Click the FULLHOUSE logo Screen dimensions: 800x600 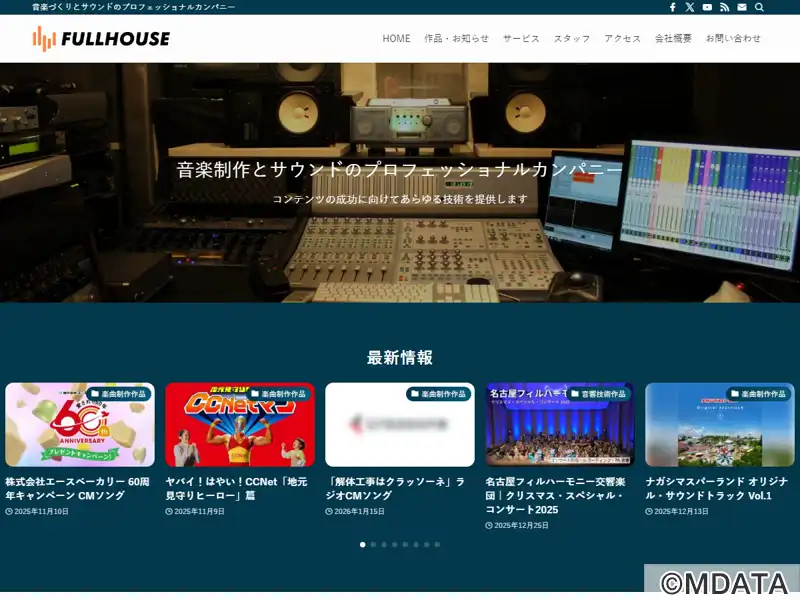101,39
